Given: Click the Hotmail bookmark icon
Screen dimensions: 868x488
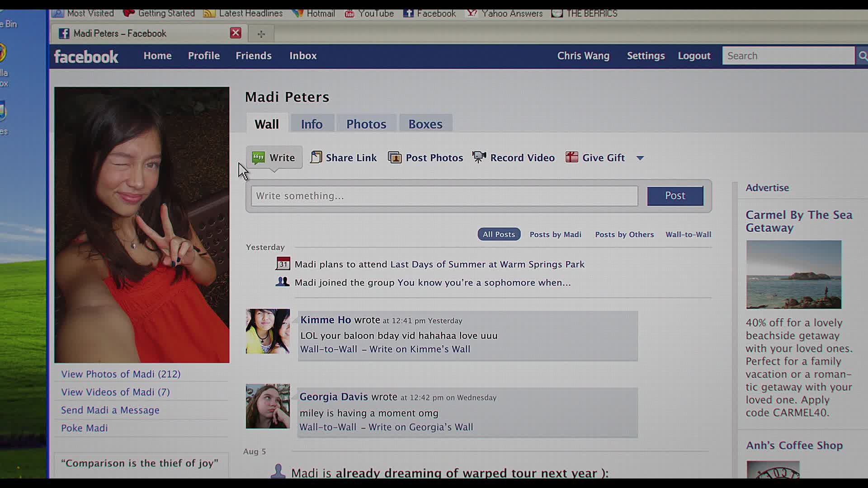Looking at the screenshot, I should pyautogui.click(x=297, y=14).
